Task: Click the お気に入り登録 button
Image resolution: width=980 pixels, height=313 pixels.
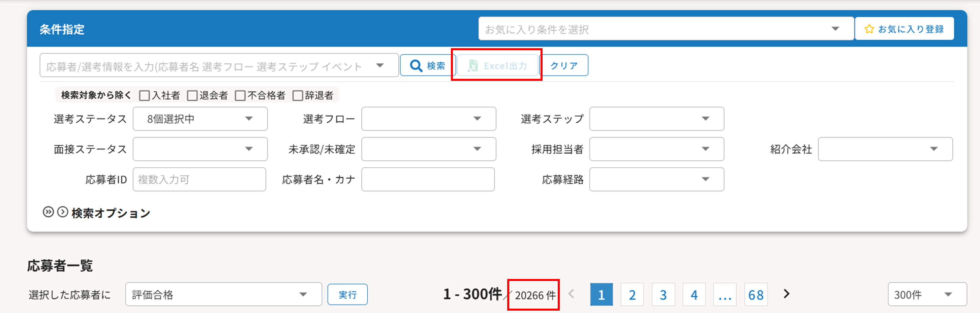Action: [904, 29]
